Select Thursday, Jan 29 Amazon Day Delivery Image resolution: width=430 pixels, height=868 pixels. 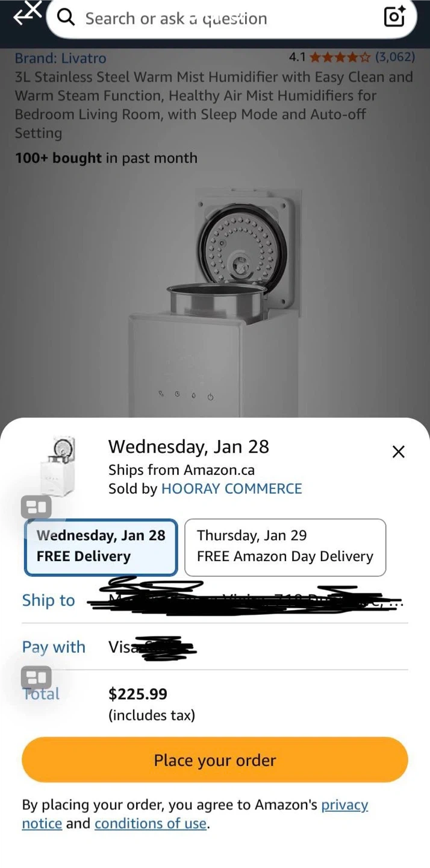pos(285,547)
